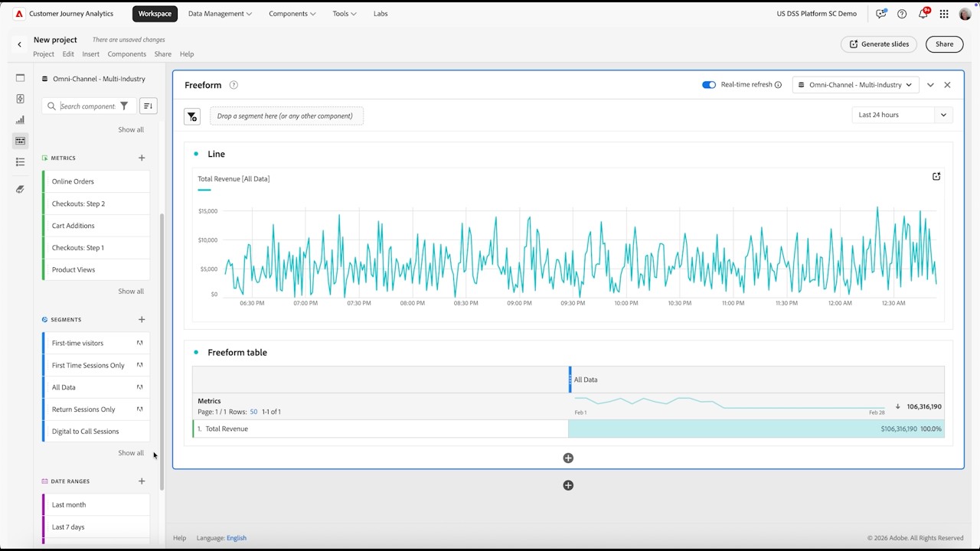Click the Generate slides button
This screenshot has width=980, height=551.
coord(879,44)
